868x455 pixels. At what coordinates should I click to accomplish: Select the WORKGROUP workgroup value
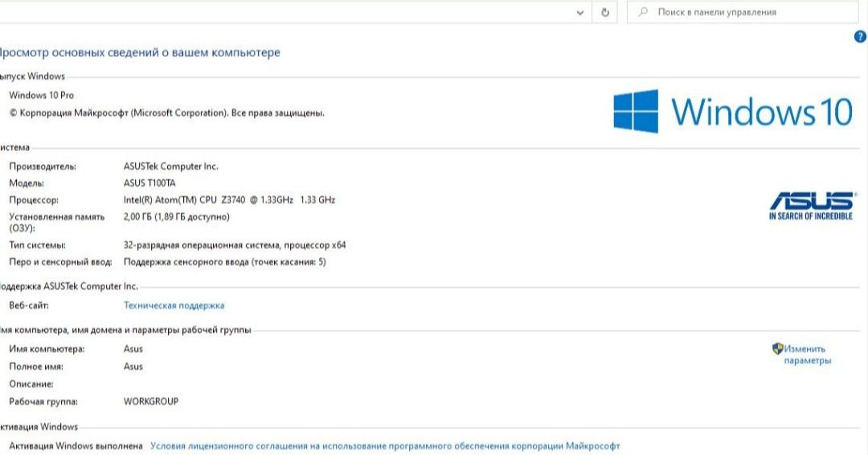[150, 401]
